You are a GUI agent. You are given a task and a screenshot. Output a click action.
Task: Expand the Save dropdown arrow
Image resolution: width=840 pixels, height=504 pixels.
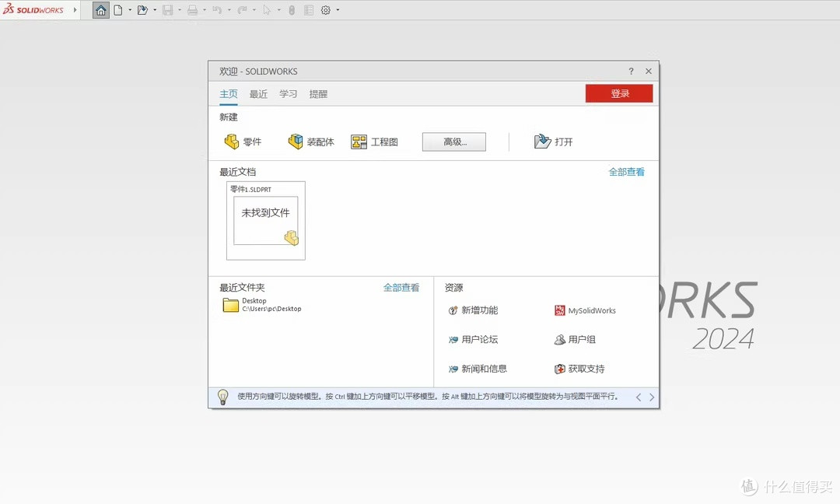point(180,9)
